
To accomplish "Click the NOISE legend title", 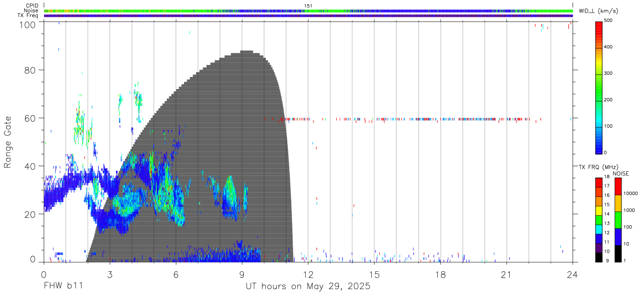I will click(621, 173).
